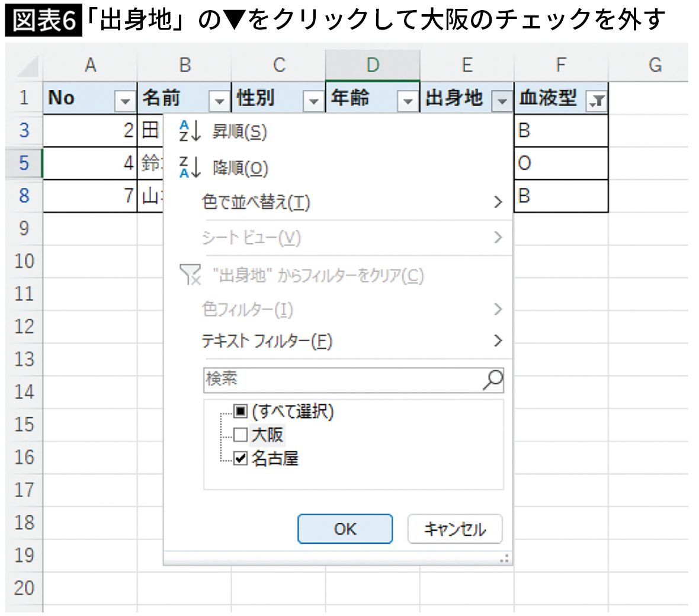Uncheck the 名古屋 checkbox
This screenshot has height=616, width=699.
[240, 458]
